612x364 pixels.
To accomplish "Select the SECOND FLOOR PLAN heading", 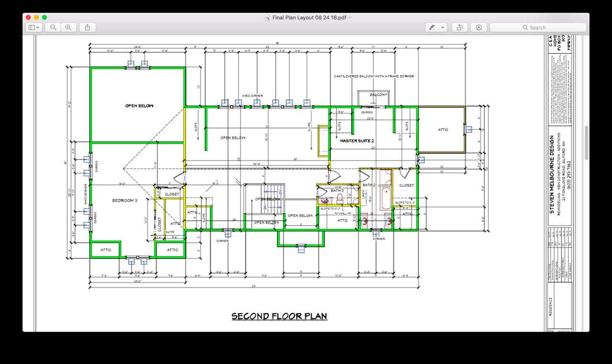I will (280, 316).
